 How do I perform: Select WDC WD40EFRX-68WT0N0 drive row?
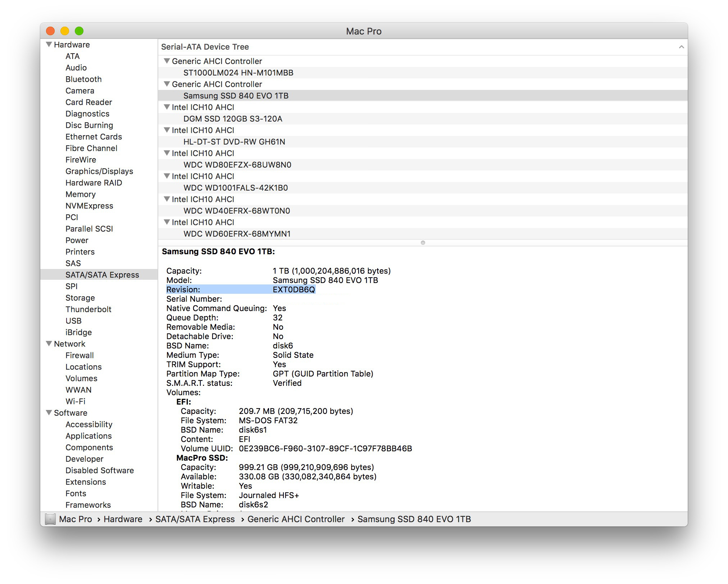click(423, 211)
